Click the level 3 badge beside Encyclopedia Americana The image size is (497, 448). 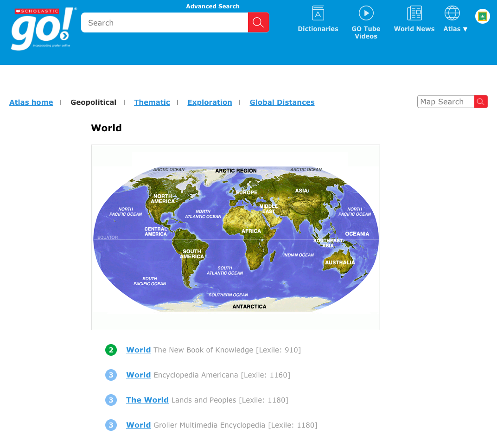[111, 375]
